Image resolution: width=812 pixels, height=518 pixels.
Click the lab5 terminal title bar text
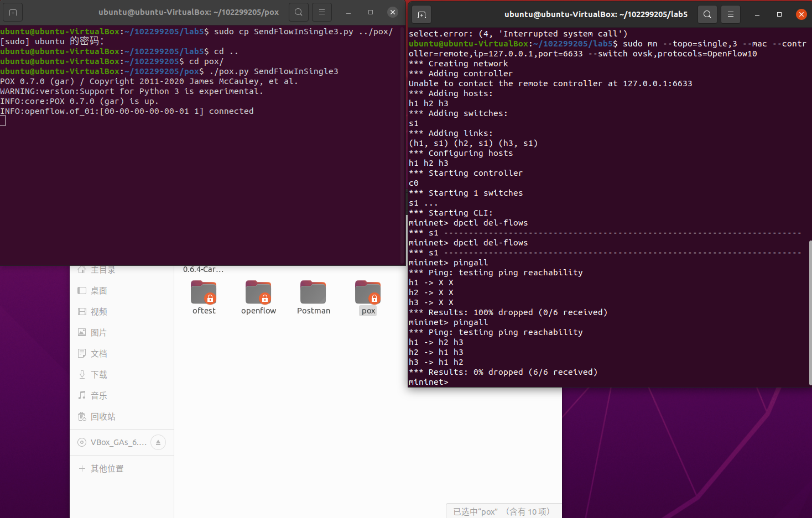tap(596, 14)
